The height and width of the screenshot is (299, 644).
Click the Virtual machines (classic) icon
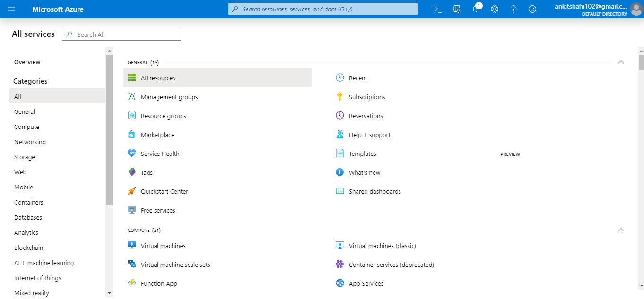click(x=340, y=246)
